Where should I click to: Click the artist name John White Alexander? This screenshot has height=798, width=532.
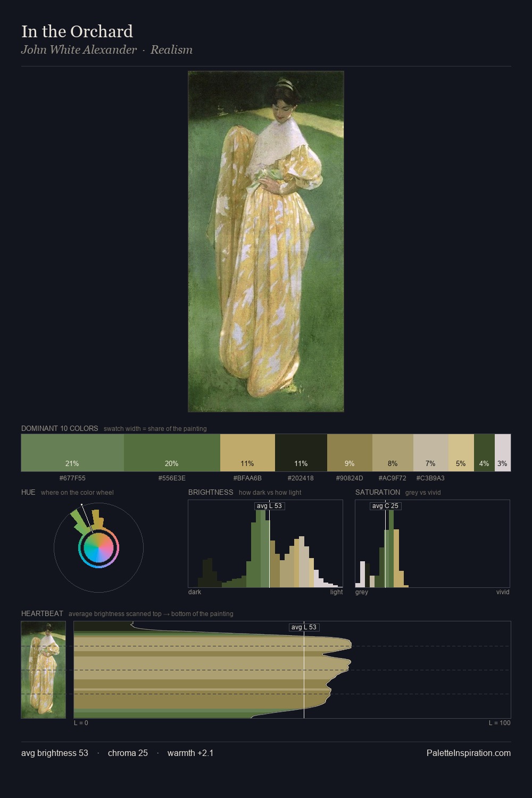(79, 49)
